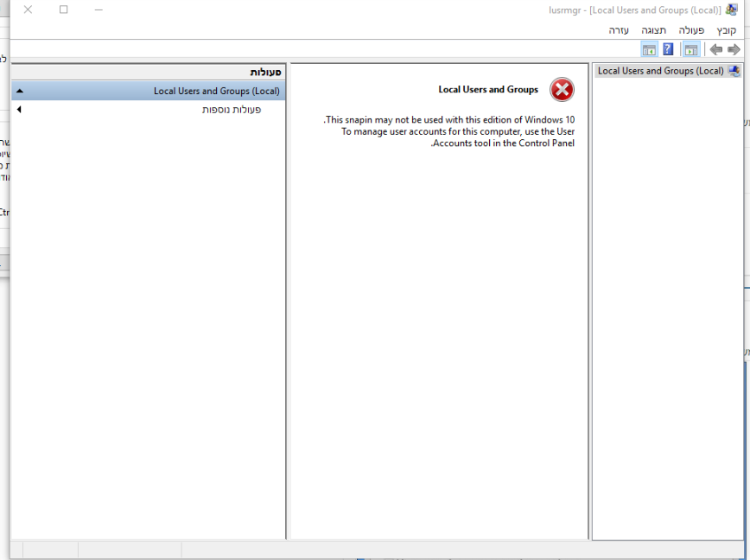Click the red error icon in center pane
This screenshot has width=750, height=560.
click(x=562, y=89)
